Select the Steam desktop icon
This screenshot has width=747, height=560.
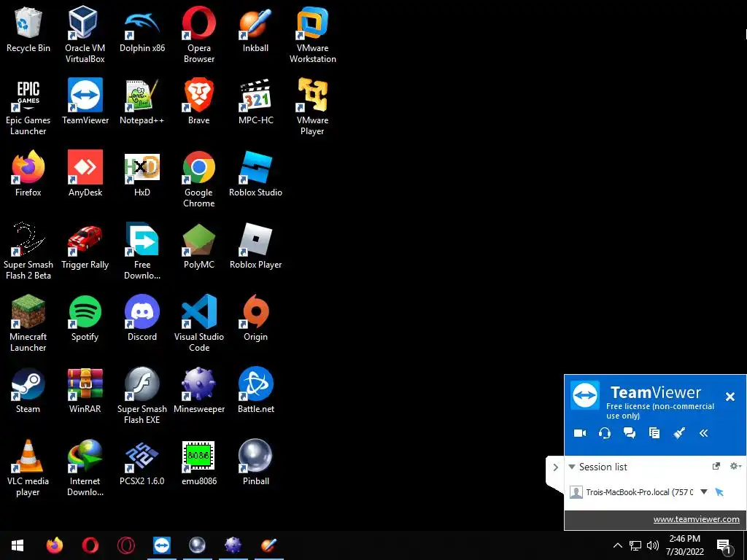(x=28, y=391)
